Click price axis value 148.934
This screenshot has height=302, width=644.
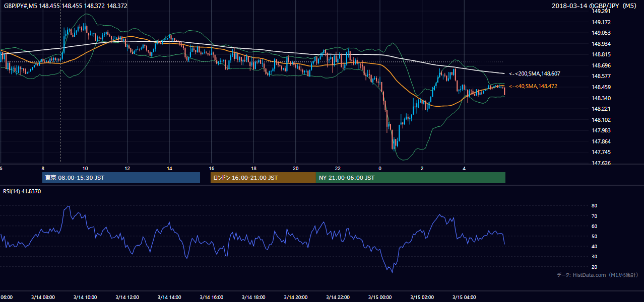coord(601,44)
